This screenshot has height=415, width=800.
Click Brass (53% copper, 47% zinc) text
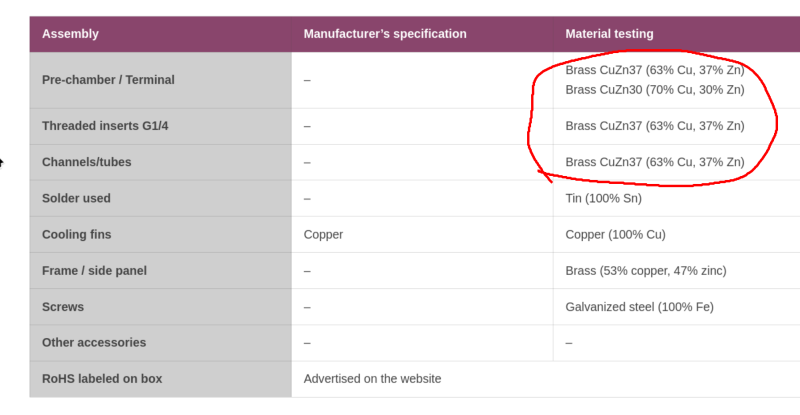(x=646, y=271)
